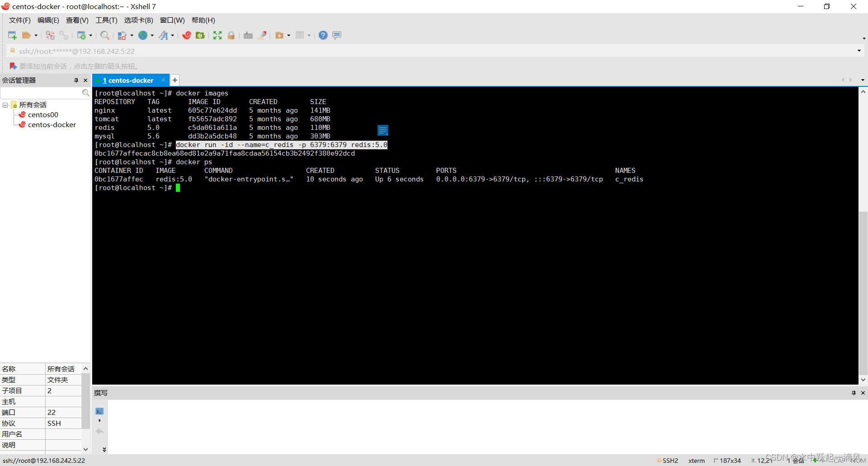Click the SSH2 status bar entry
This screenshot has height=466, width=868.
668,461
